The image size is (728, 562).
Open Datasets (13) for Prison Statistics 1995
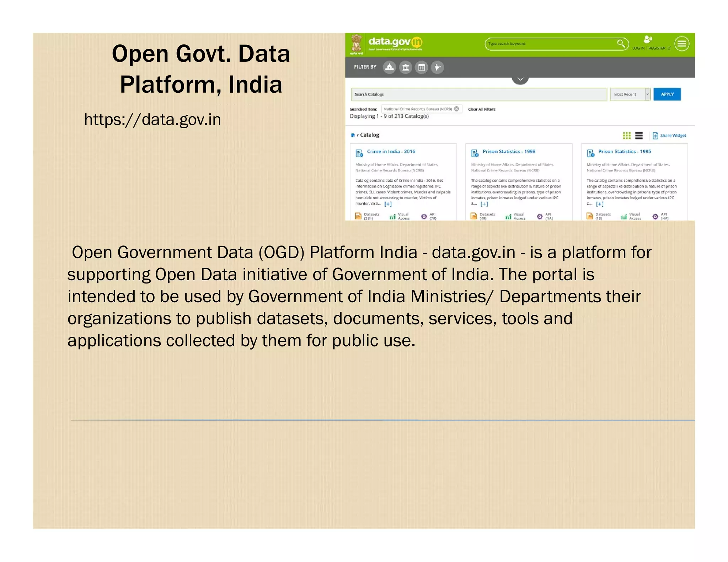pos(599,216)
